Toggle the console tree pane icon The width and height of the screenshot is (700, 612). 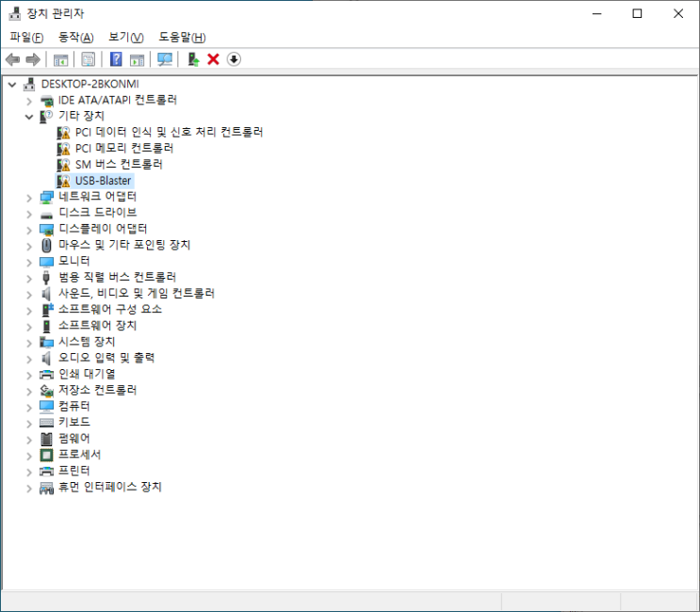tap(60, 59)
